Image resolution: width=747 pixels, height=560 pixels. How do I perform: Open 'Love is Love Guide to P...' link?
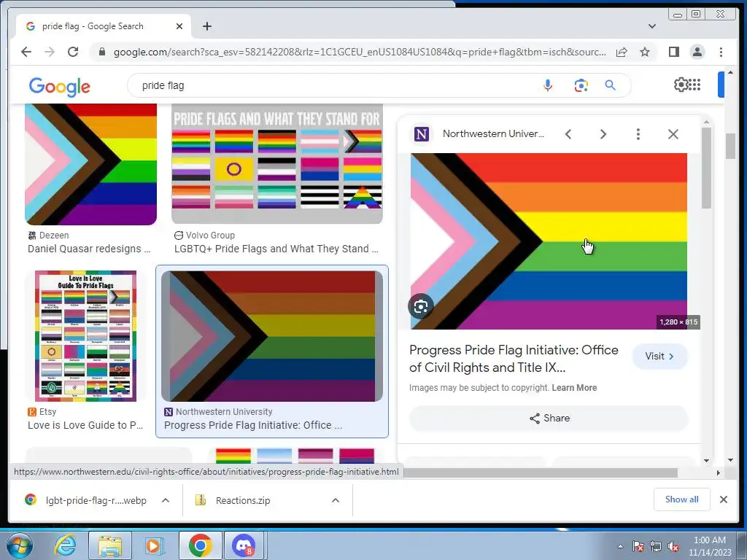coord(85,425)
